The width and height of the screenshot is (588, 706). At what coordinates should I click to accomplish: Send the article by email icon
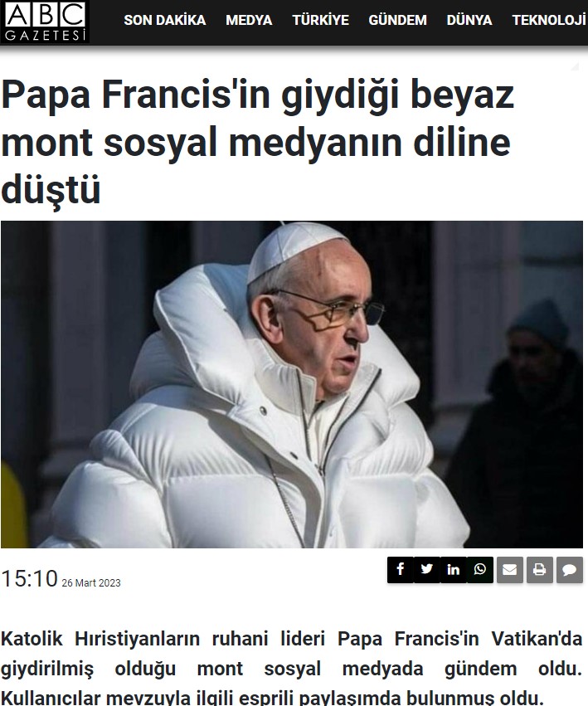click(x=510, y=570)
